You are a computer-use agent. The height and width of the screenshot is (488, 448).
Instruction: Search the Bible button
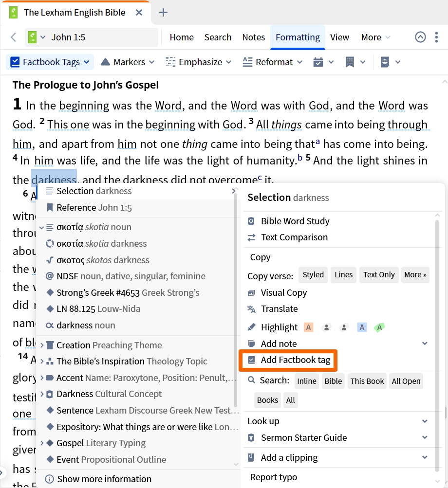[x=333, y=381]
